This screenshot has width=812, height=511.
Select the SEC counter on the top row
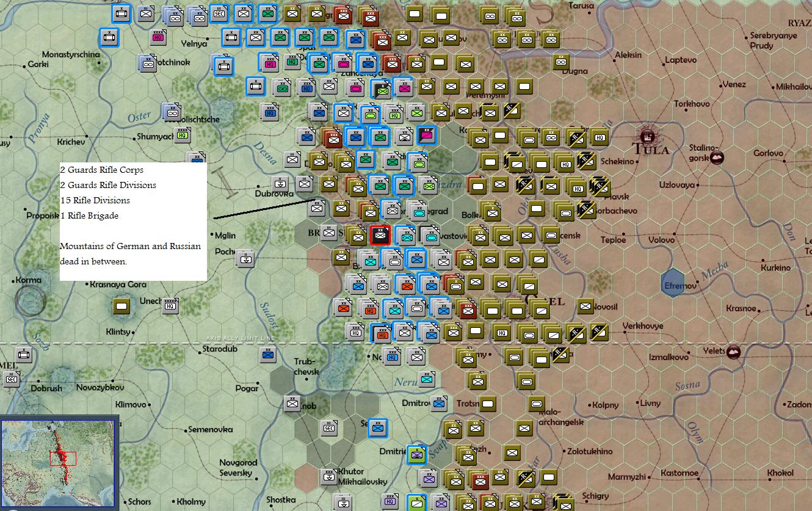click(x=219, y=13)
